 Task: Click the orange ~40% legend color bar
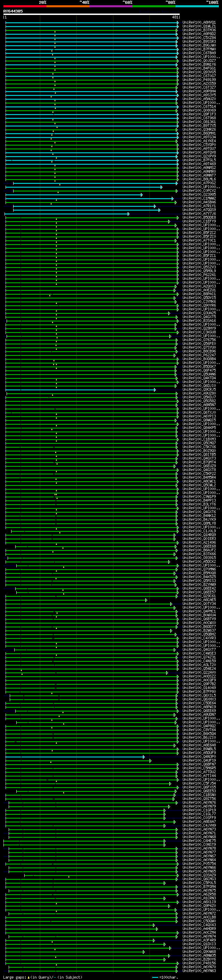68,6
